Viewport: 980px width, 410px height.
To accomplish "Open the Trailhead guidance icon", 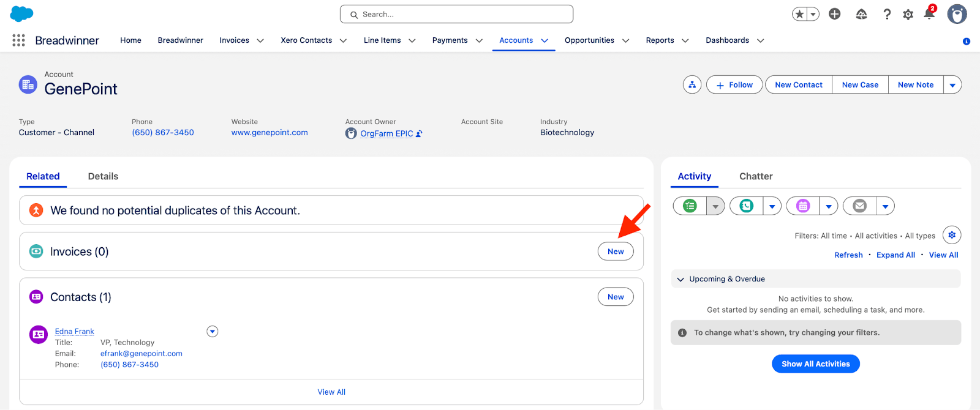I will pyautogui.click(x=861, y=14).
